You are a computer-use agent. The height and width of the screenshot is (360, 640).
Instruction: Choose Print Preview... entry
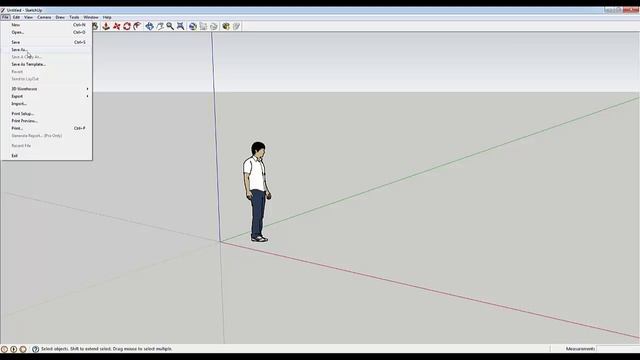pos(47,121)
